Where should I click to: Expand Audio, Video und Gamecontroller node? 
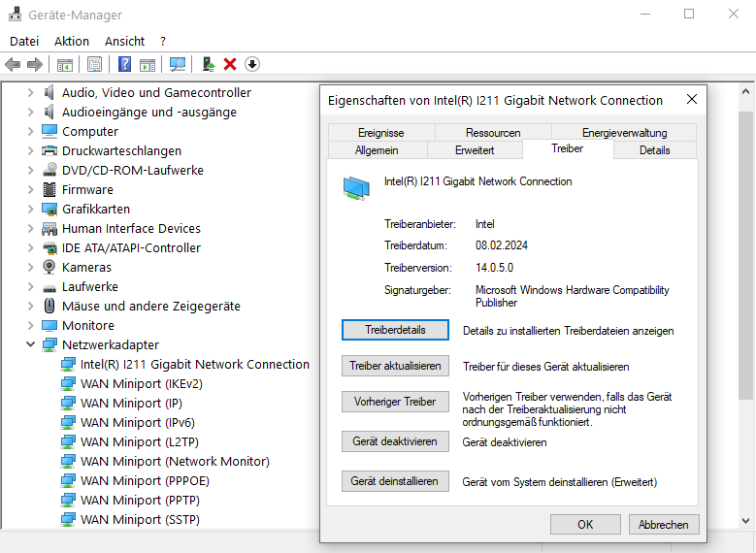(x=30, y=92)
